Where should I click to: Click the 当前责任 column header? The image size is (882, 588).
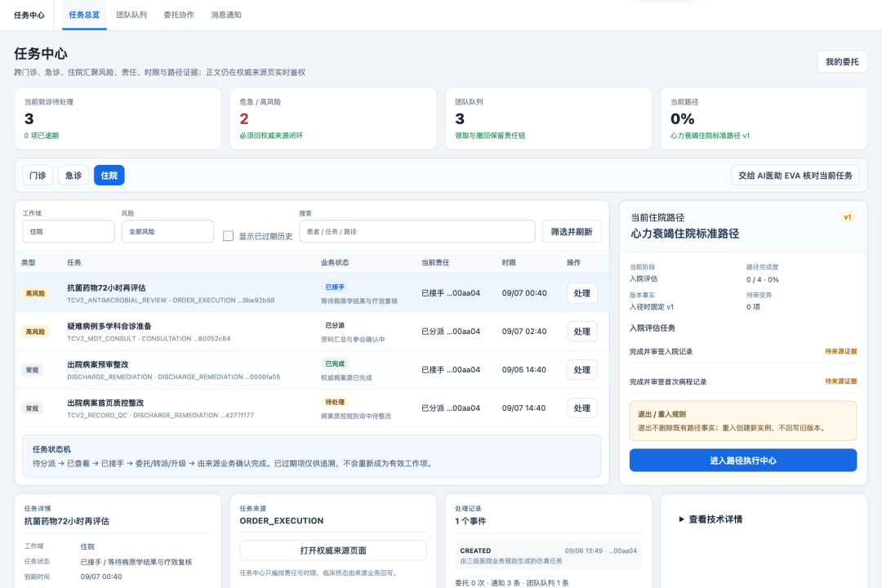435,262
